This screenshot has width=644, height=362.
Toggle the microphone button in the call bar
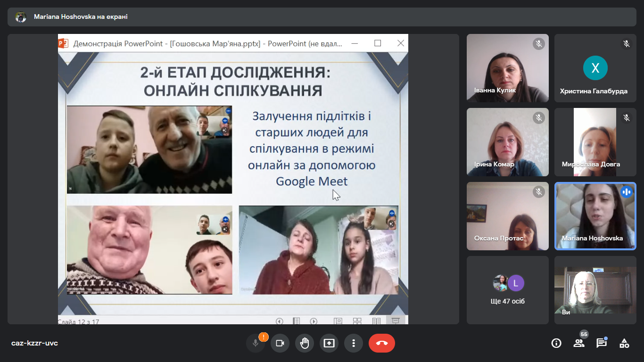256,343
